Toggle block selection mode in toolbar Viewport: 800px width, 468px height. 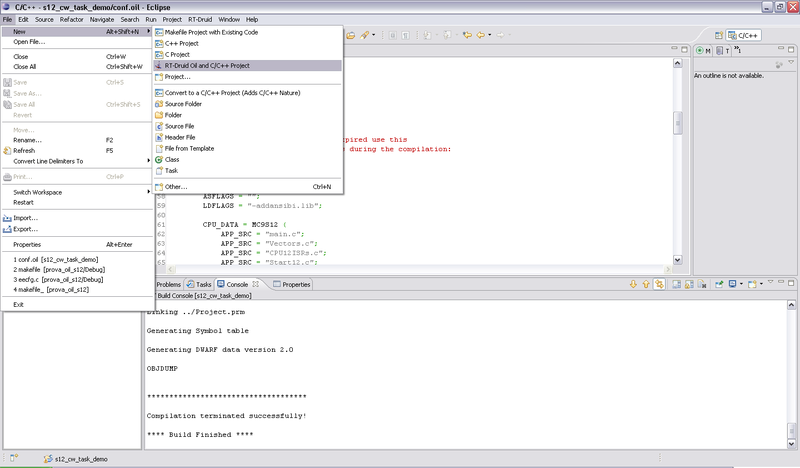392,35
